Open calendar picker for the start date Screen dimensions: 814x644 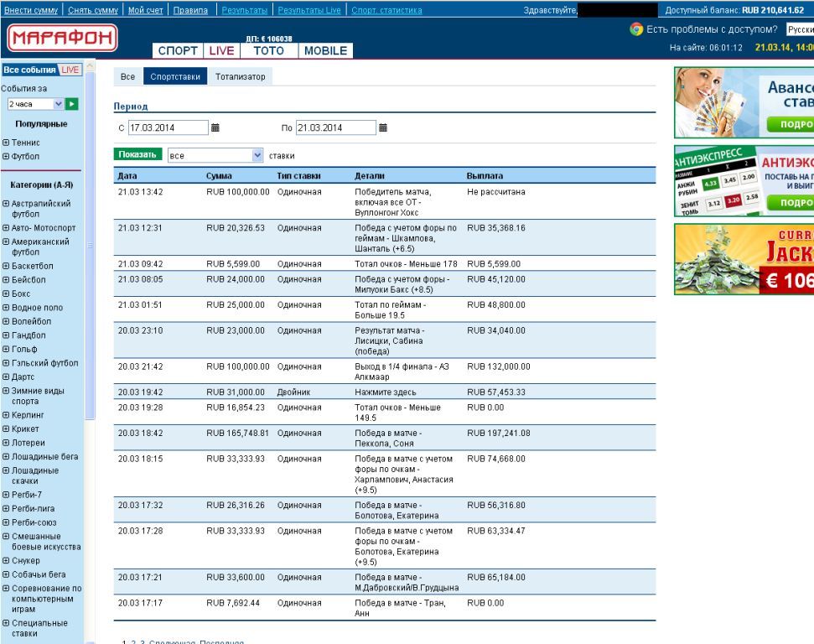(215, 127)
